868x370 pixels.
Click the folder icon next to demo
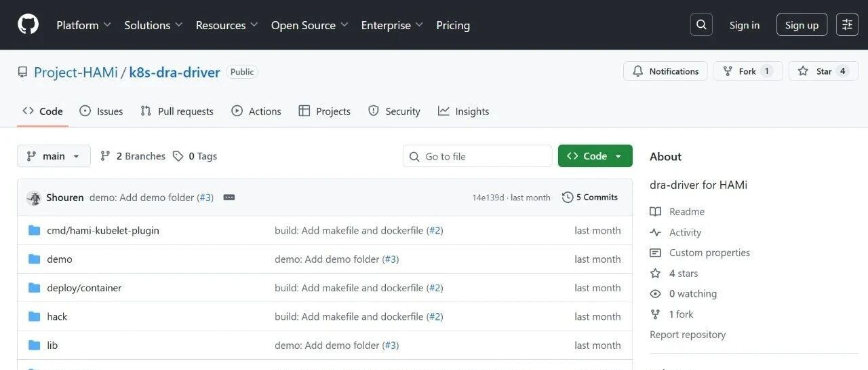click(35, 259)
